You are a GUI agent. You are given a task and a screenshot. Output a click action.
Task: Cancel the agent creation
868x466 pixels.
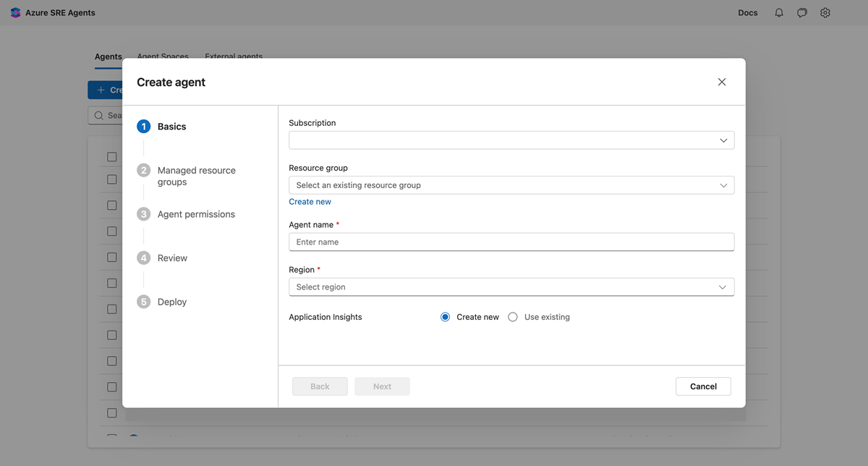(x=702, y=386)
